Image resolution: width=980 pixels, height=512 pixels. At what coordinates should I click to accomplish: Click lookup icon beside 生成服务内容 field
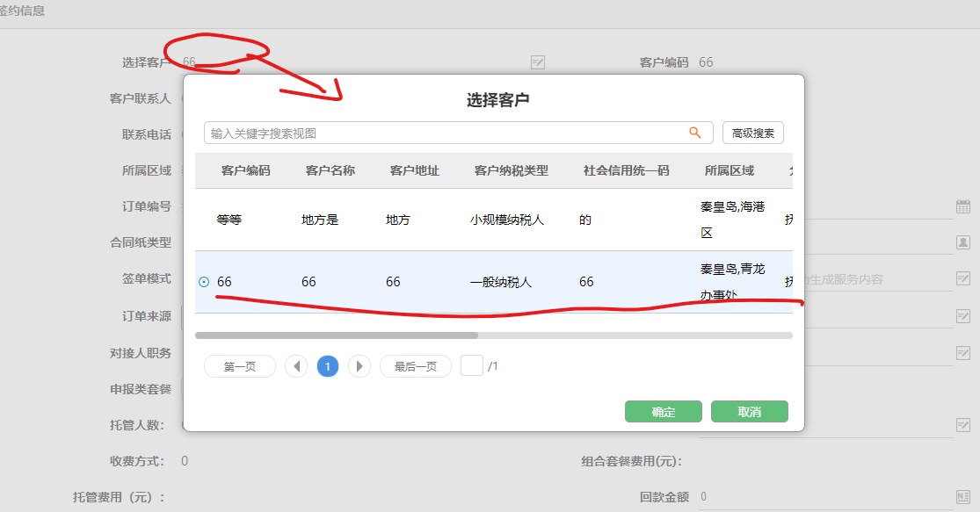click(x=962, y=279)
